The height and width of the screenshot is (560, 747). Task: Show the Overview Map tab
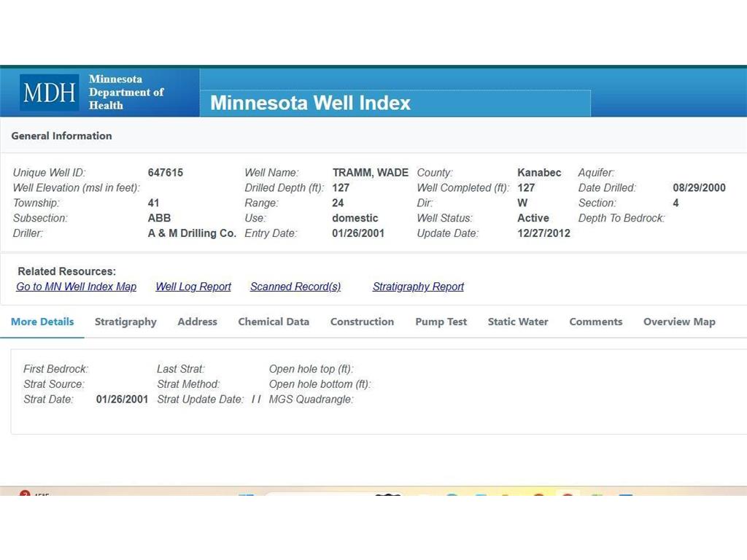(x=679, y=322)
